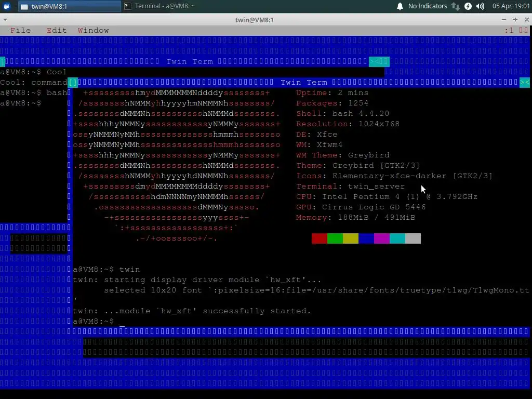Click the 'Theme: Greybird [GTK2/3]' line

pyautogui.click(x=358, y=166)
